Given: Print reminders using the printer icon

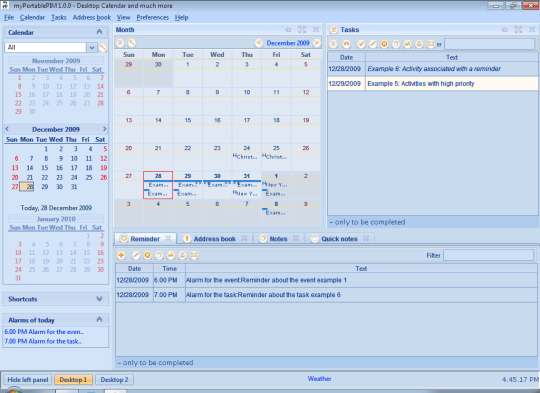Looking at the screenshot, I should 183,255.
